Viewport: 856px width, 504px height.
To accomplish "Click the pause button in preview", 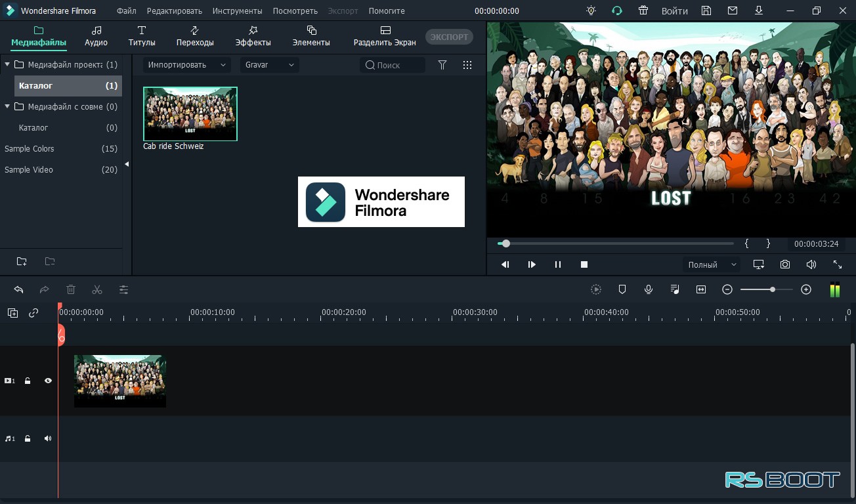I will [x=558, y=264].
